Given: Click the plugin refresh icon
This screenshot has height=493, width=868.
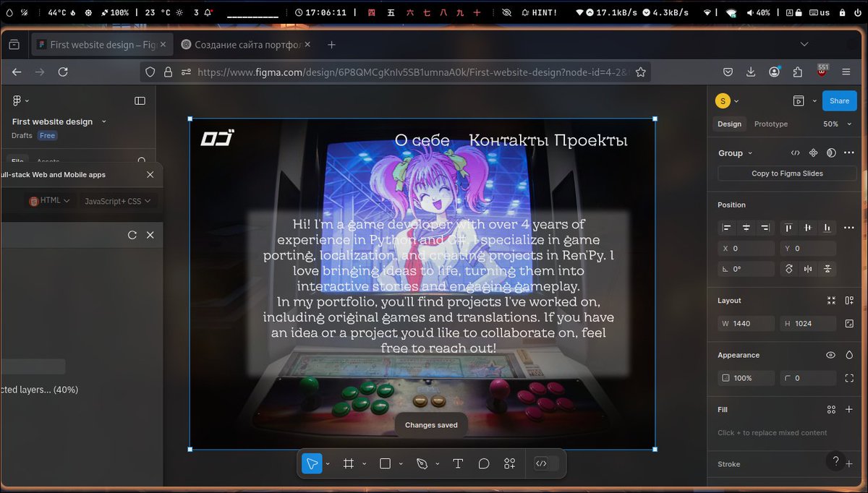Looking at the screenshot, I should [132, 235].
